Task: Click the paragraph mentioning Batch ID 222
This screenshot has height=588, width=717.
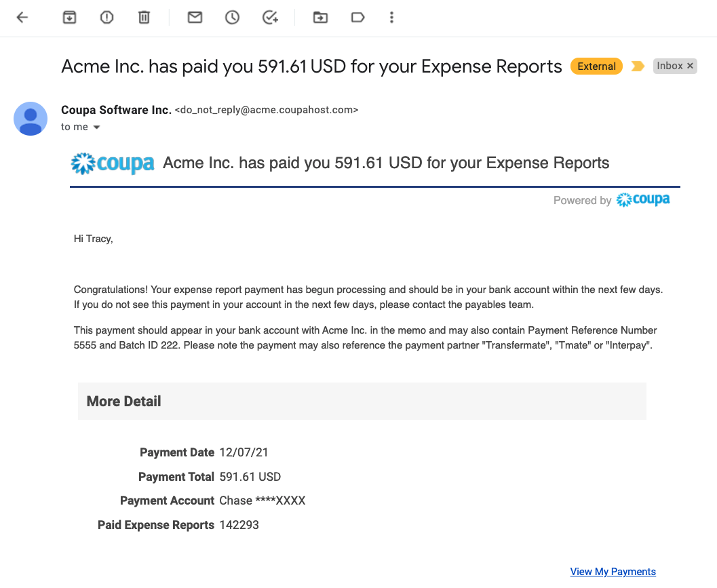Action: tap(366, 338)
